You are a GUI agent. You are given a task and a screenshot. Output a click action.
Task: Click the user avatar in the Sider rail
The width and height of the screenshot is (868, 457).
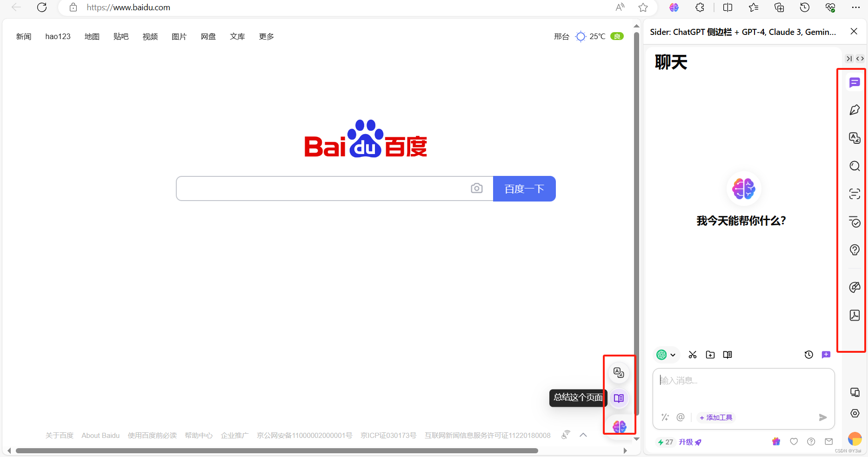(855, 438)
